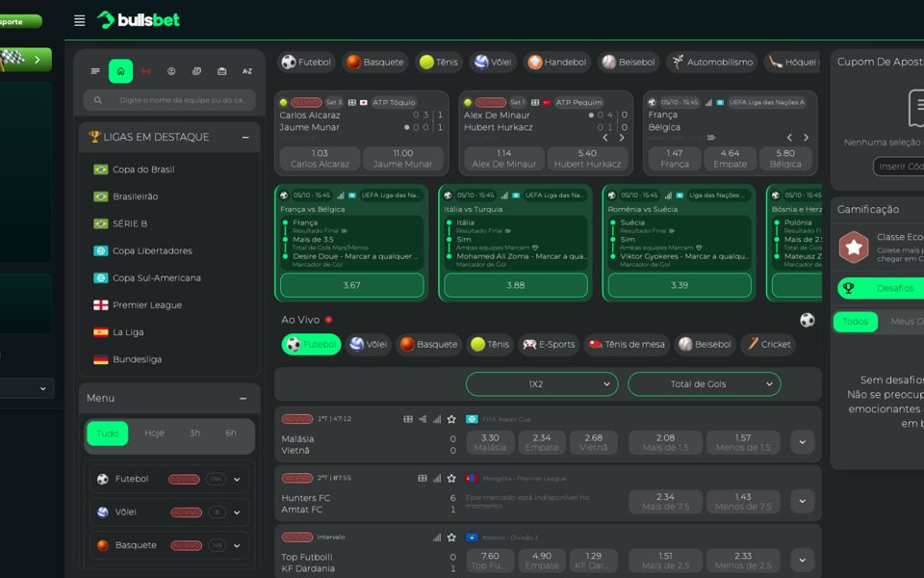
Task: Add Romênia vs Suécia combo at 3.39
Action: tap(680, 285)
